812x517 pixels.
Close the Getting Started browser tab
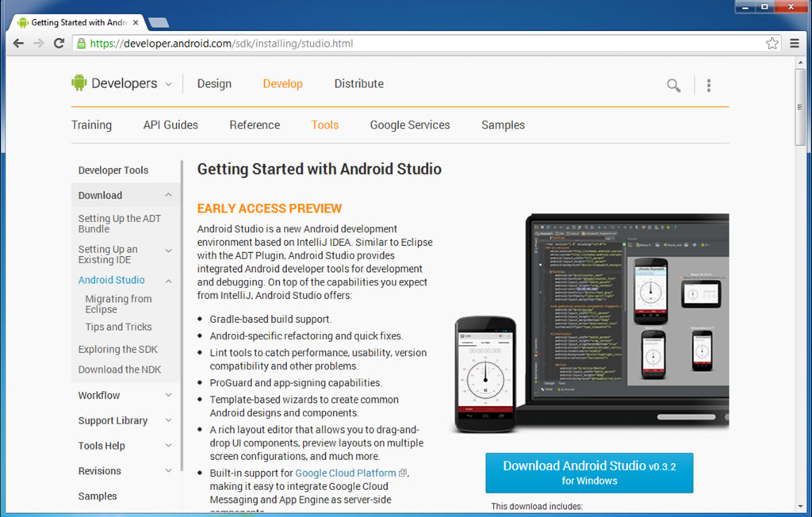coord(135,23)
